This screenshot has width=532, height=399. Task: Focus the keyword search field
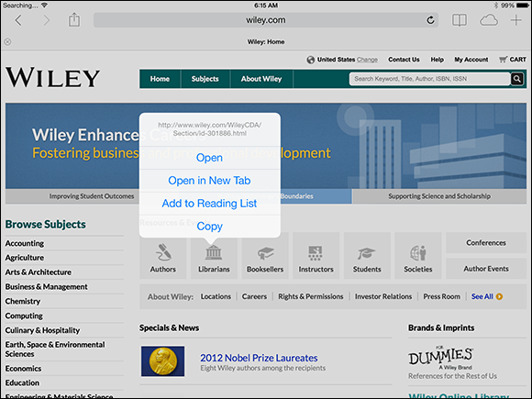point(430,79)
